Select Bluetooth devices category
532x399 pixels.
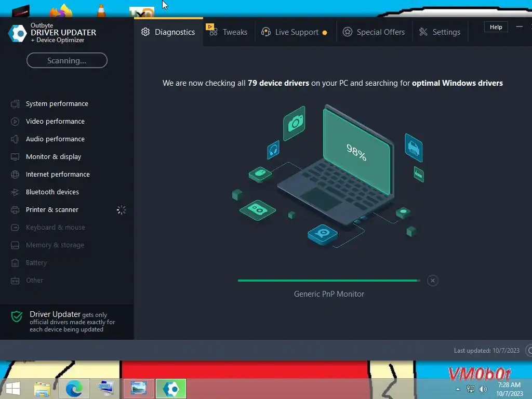[67, 192]
